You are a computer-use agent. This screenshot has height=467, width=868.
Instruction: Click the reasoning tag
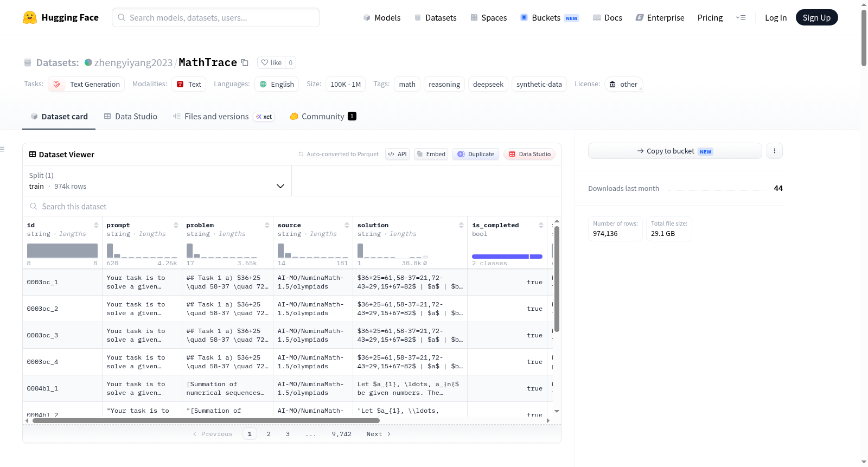[x=444, y=84]
